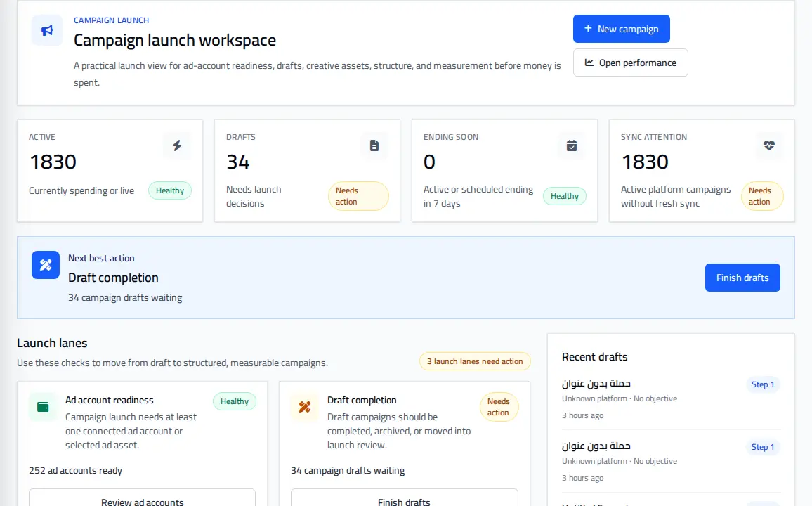Click the blue Finish drafts button in banner
Image resolution: width=812 pixels, height=506 pixels.
742,278
